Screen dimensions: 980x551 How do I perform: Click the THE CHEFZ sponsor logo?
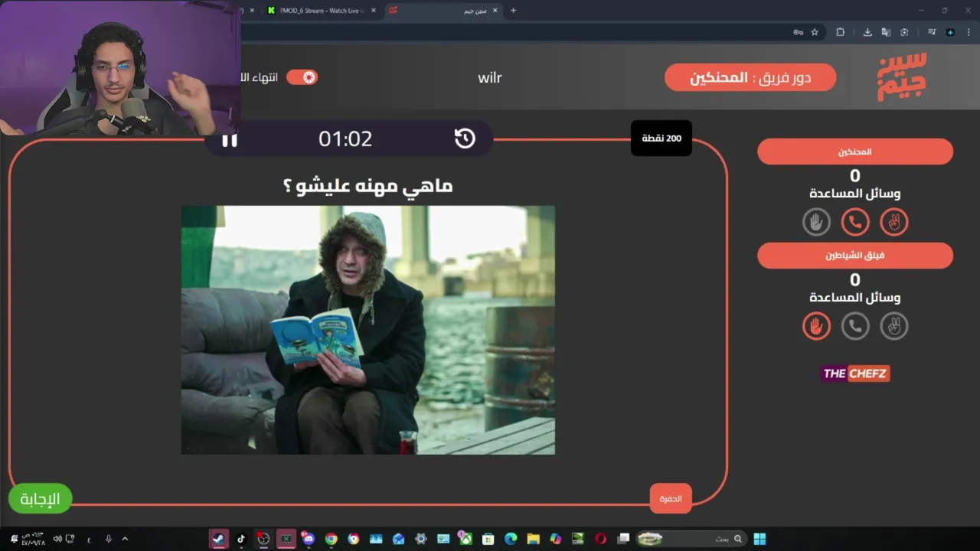click(x=855, y=373)
